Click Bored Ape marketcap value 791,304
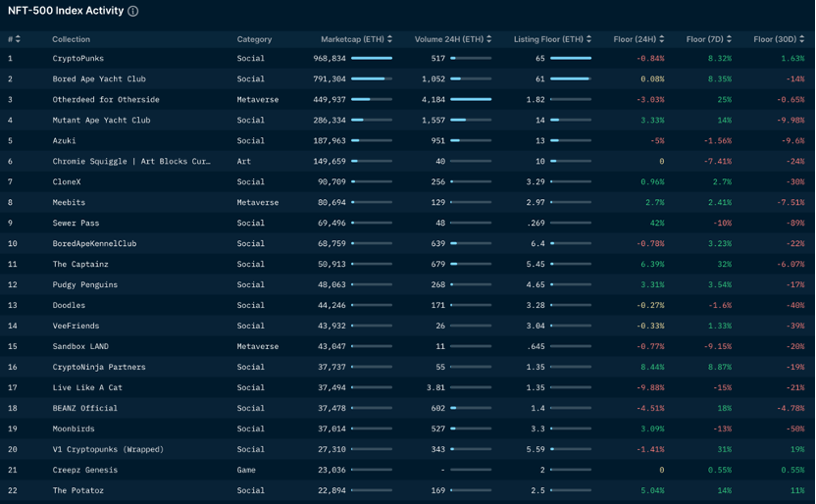The image size is (816, 504). click(330, 79)
